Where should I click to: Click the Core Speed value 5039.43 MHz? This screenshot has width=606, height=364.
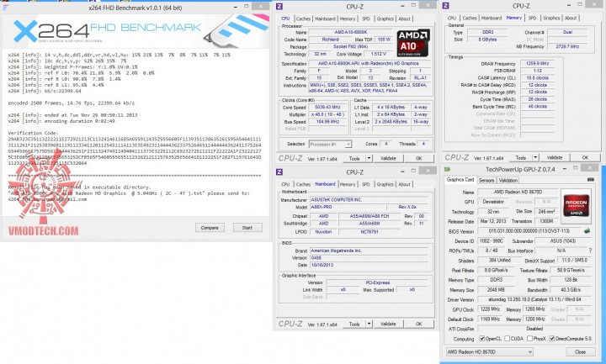[327, 108]
